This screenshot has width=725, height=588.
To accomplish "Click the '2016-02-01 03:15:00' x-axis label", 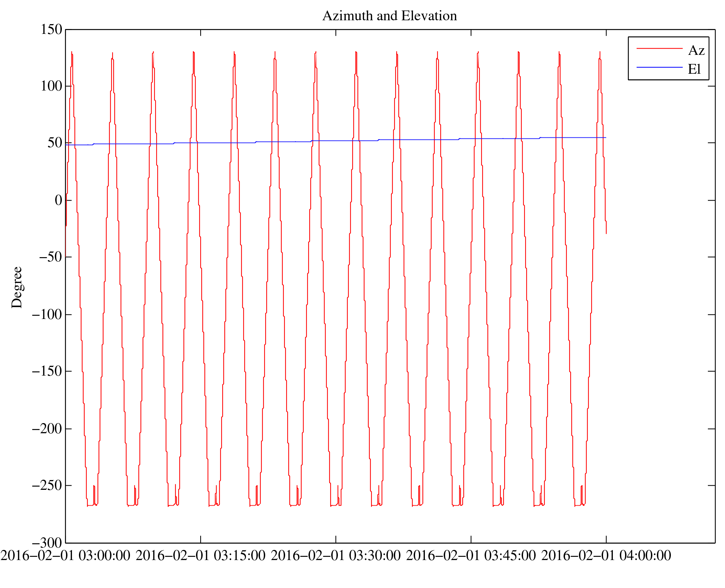I will coord(201,556).
